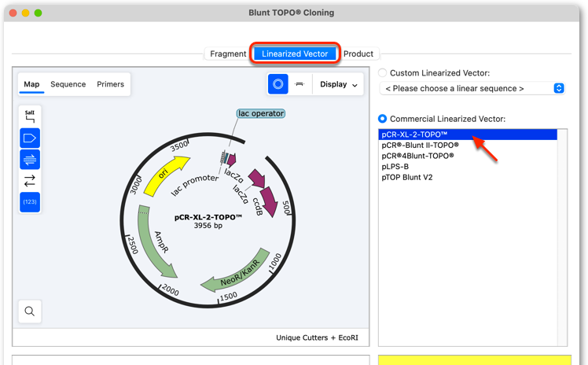Screen dimensions: 588x365
Task: Click the pCR-XL-2-TOPO™ plasmid name in map center
Action: [x=208, y=217]
